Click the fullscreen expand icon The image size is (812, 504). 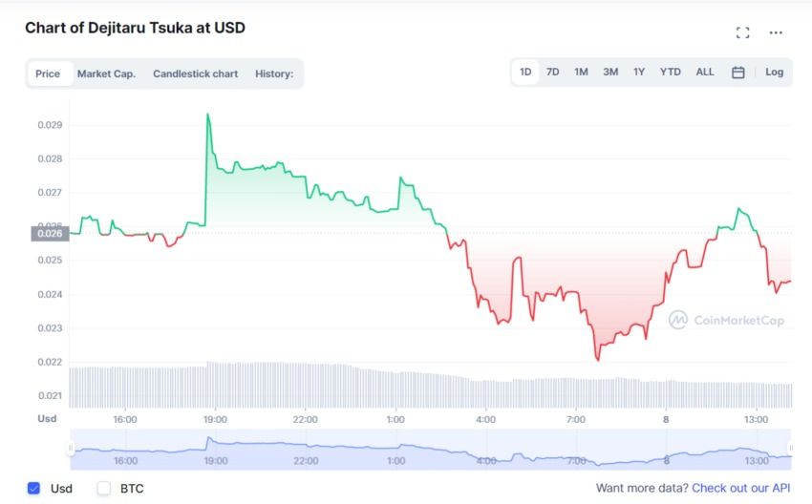(742, 32)
